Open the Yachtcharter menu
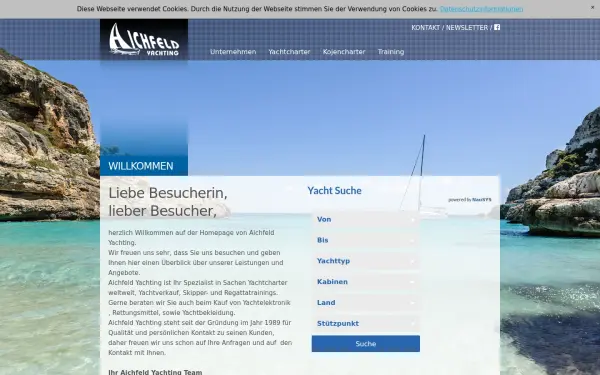 pos(289,52)
